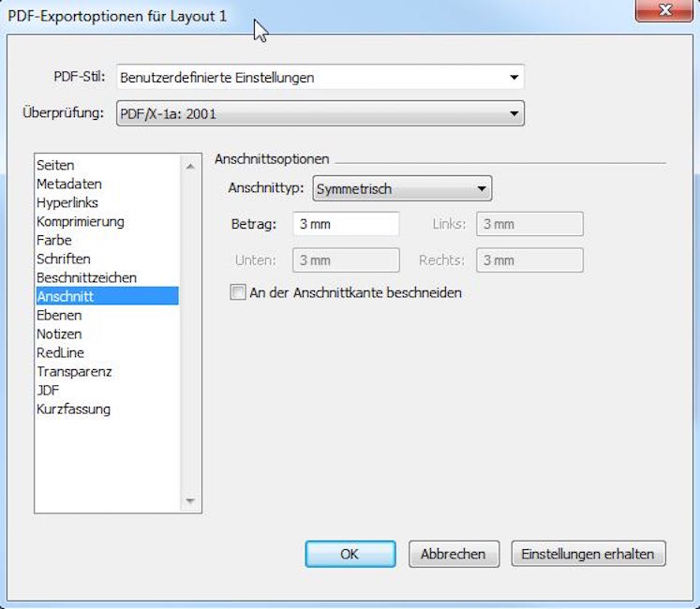Open the Anschnittyp Symmetrisch dropdown
Screen dimensions: 700x609
click(x=402, y=188)
